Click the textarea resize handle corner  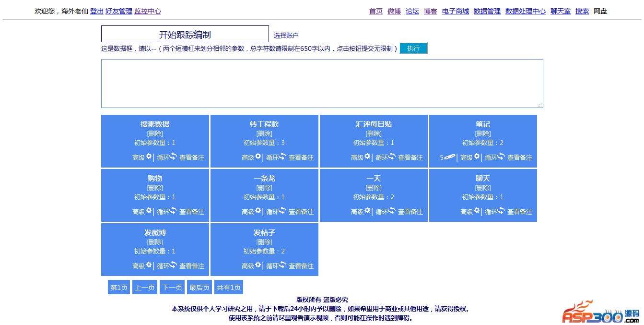click(x=540, y=105)
